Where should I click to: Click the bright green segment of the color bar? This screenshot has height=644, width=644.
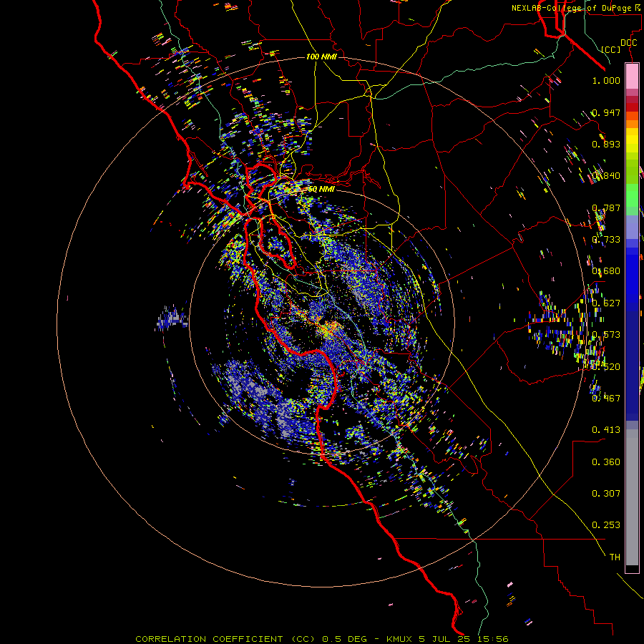tap(632, 195)
